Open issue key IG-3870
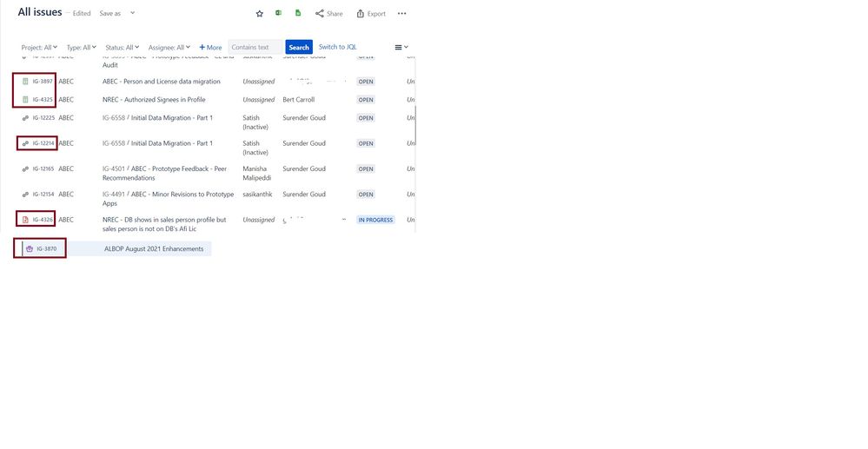Viewport: 868px width, 449px height. click(x=47, y=248)
